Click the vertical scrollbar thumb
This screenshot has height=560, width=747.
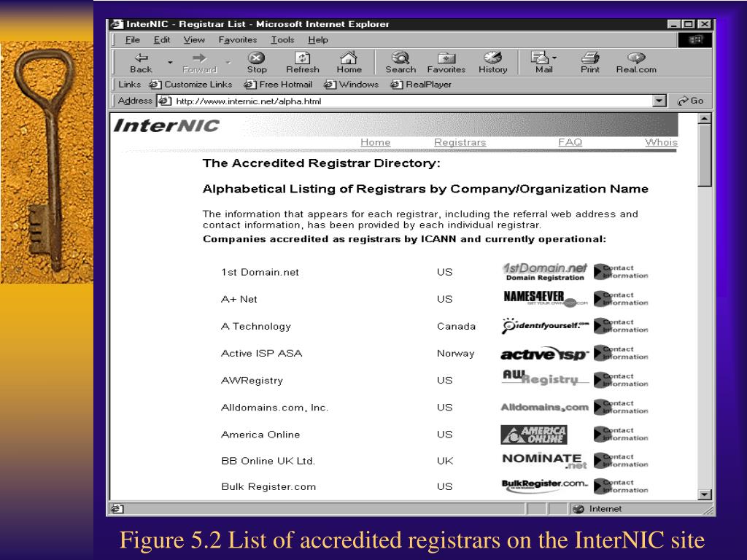point(705,156)
